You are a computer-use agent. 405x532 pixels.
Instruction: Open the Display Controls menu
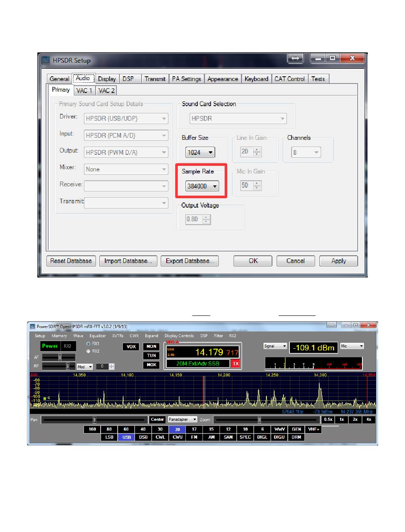click(179, 336)
